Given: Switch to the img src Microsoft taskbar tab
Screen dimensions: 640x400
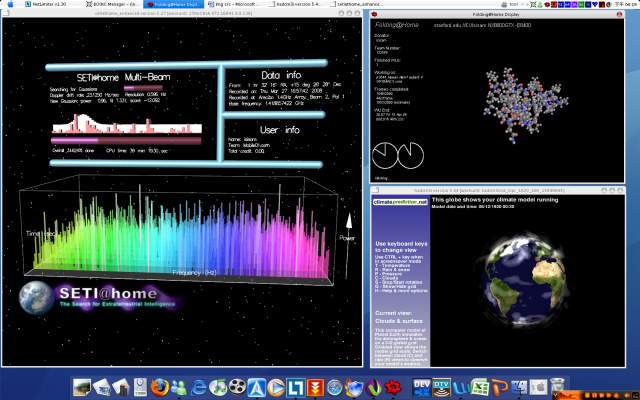Looking at the screenshot, I should point(234,4).
